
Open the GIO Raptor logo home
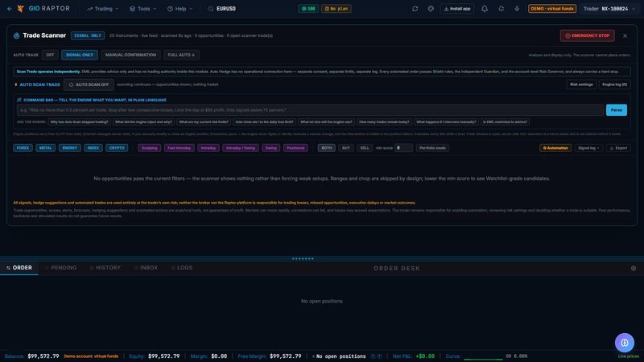44,9
